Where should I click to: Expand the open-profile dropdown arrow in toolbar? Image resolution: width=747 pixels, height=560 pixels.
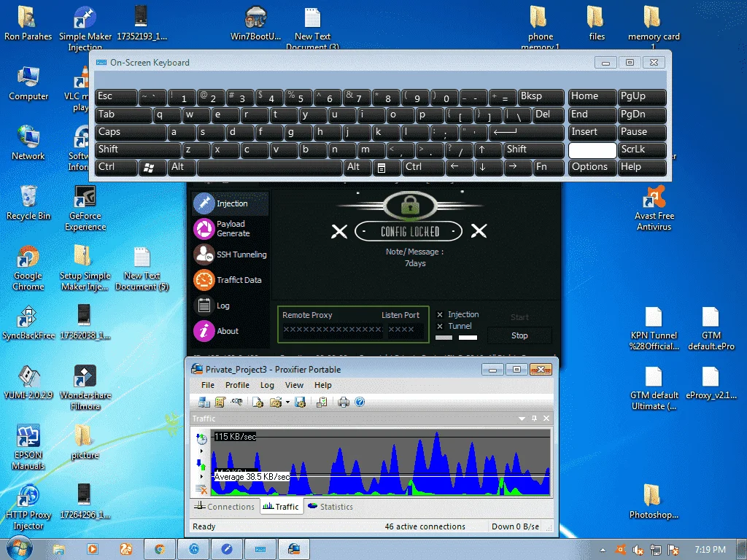(x=287, y=402)
